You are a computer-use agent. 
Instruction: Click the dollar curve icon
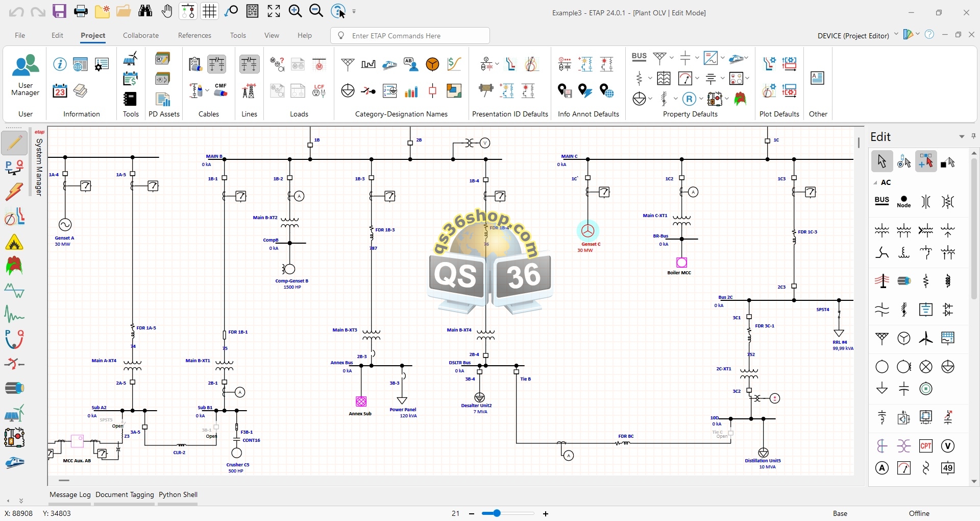coord(454,64)
